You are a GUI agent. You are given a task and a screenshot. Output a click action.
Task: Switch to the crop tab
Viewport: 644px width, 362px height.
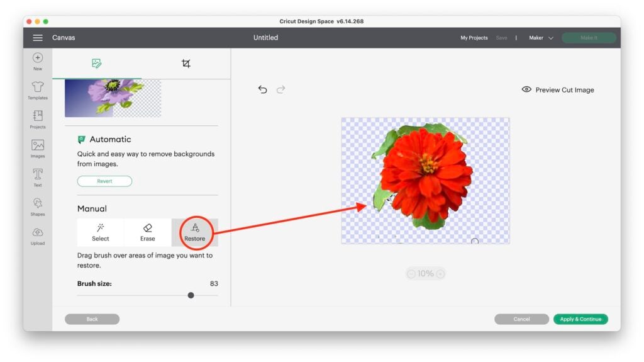pos(186,64)
